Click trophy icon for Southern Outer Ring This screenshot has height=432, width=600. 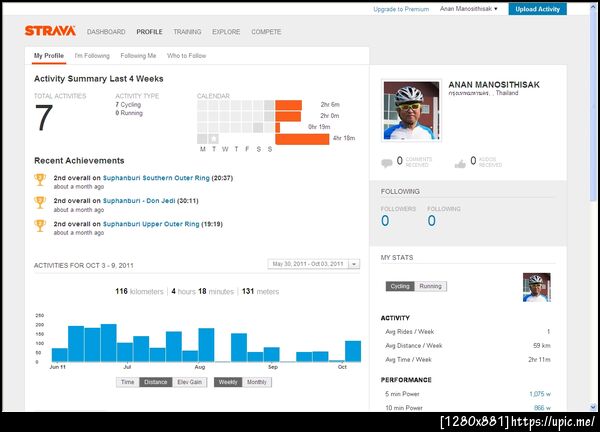[x=40, y=179]
